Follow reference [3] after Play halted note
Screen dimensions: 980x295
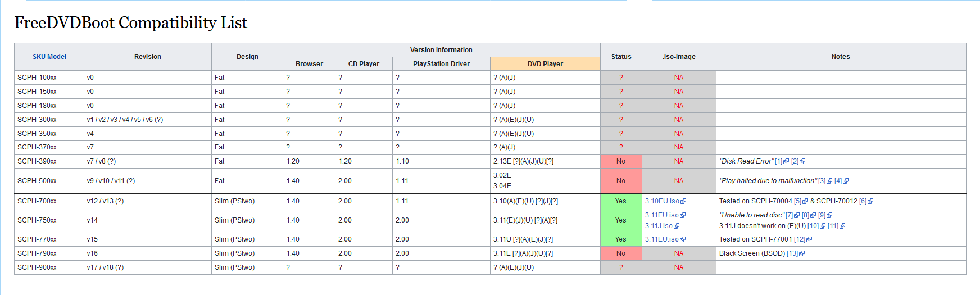(822, 181)
